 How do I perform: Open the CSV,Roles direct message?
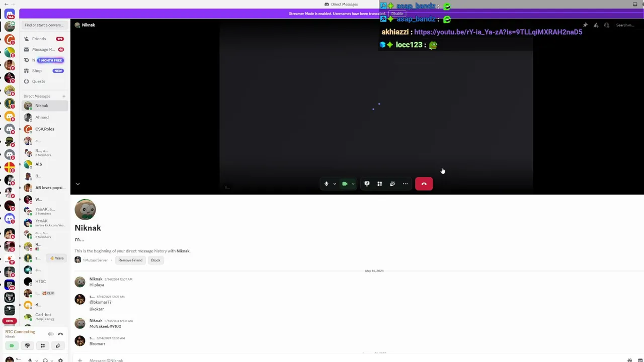click(45, 129)
